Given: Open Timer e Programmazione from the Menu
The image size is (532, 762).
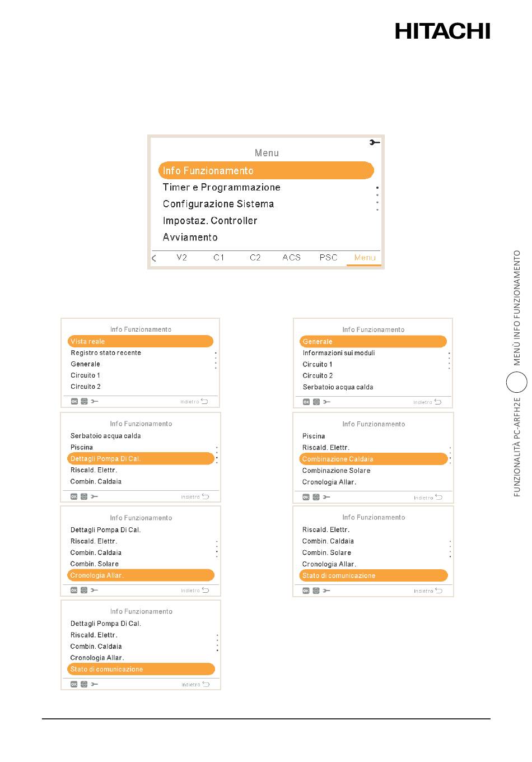Looking at the screenshot, I should coord(222,187).
